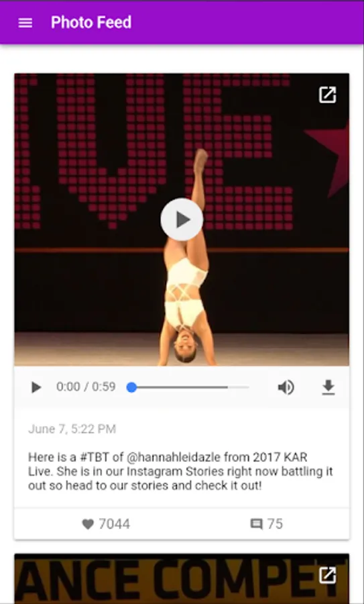Mute the video volume speaker icon
Screen dimensions: 364x604
coord(286,387)
